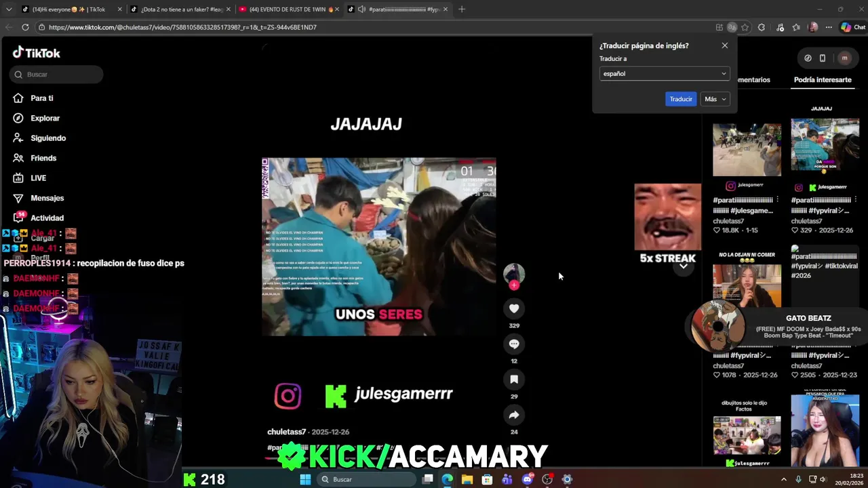The width and height of the screenshot is (868, 488).
Task: Open profile avatar 'm' menu
Action: (x=844, y=58)
